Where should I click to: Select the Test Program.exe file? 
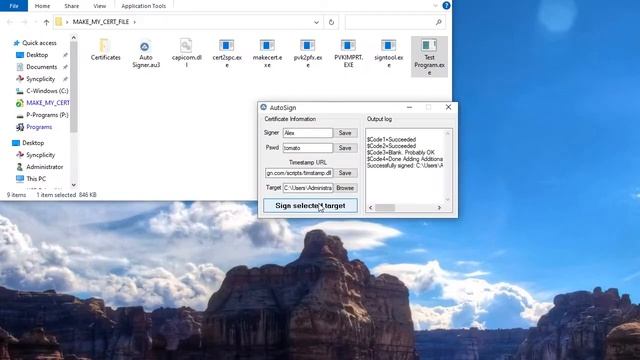coord(429,57)
